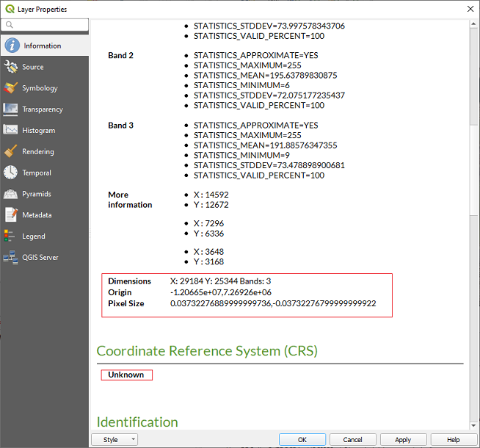480x448 pixels.
Task: Click the Cancel button
Action: click(x=352, y=439)
